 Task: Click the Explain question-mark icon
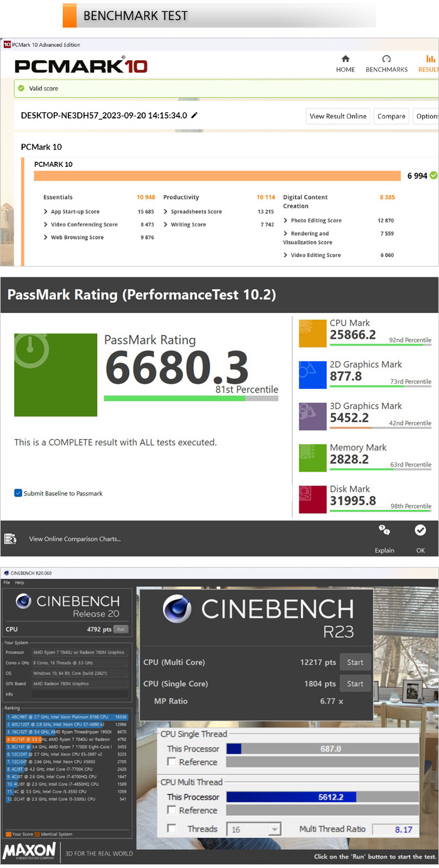pyautogui.click(x=384, y=531)
